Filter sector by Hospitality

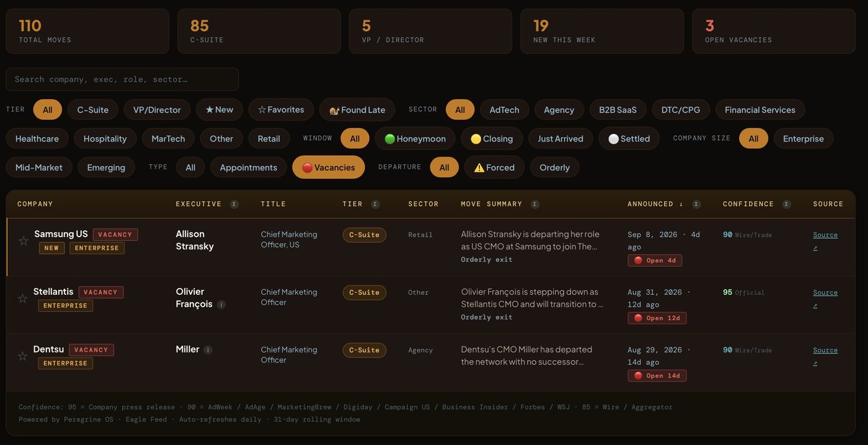105,139
